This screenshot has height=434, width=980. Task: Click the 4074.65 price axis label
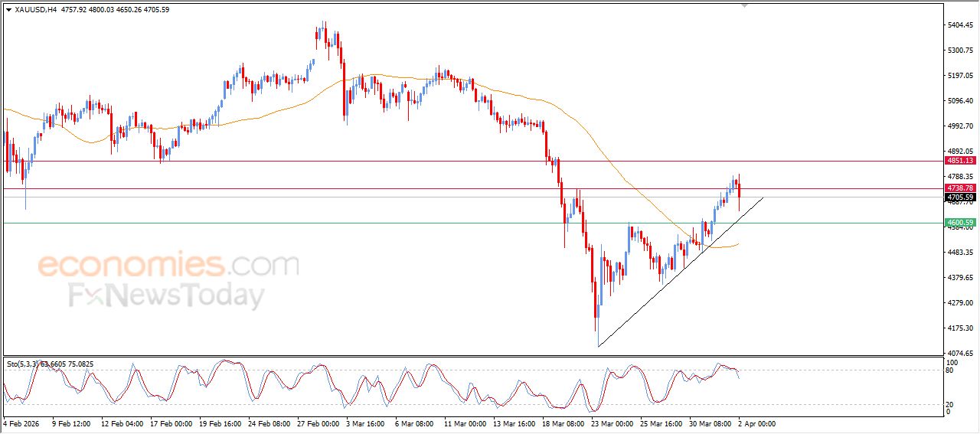coord(959,353)
